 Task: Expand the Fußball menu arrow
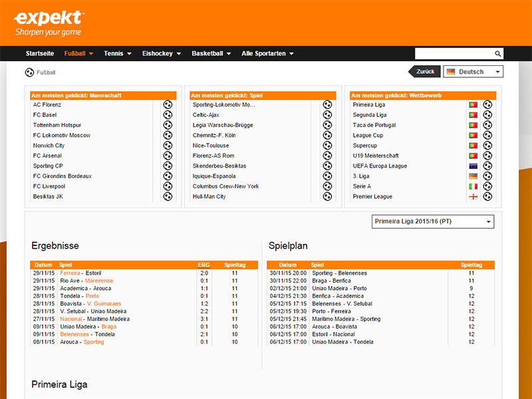[x=91, y=54]
